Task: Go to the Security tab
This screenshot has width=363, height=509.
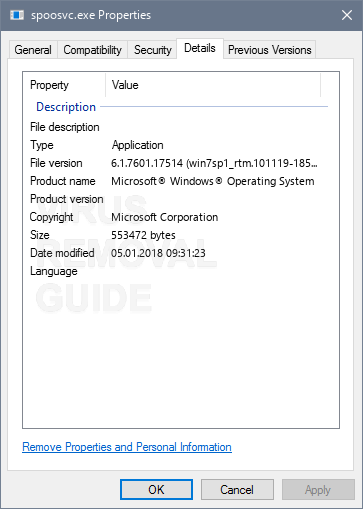Action: coord(152,50)
